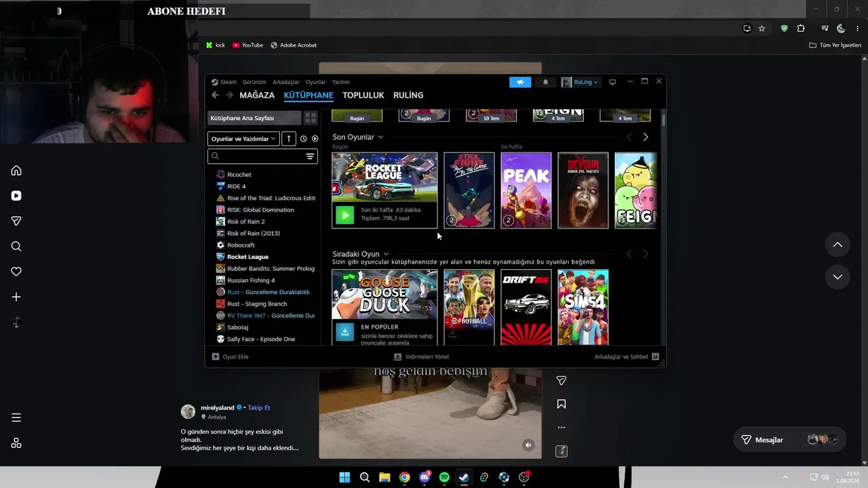Open the RULİNG profile tab
This screenshot has height=488, width=868.
[408, 96]
